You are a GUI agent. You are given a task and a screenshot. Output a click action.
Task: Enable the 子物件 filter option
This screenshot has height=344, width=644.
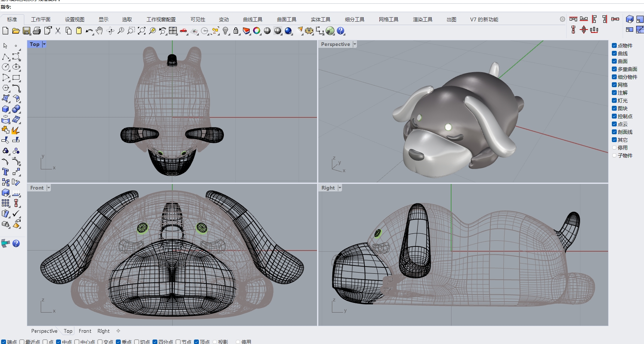point(614,156)
